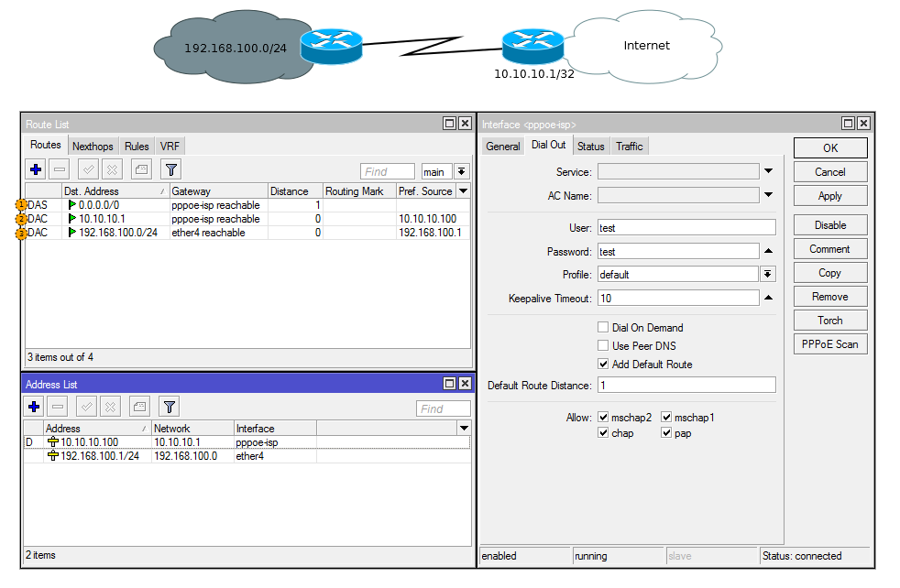Click the disable X icon in Route List toolbar
900x588 pixels.
(x=113, y=169)
